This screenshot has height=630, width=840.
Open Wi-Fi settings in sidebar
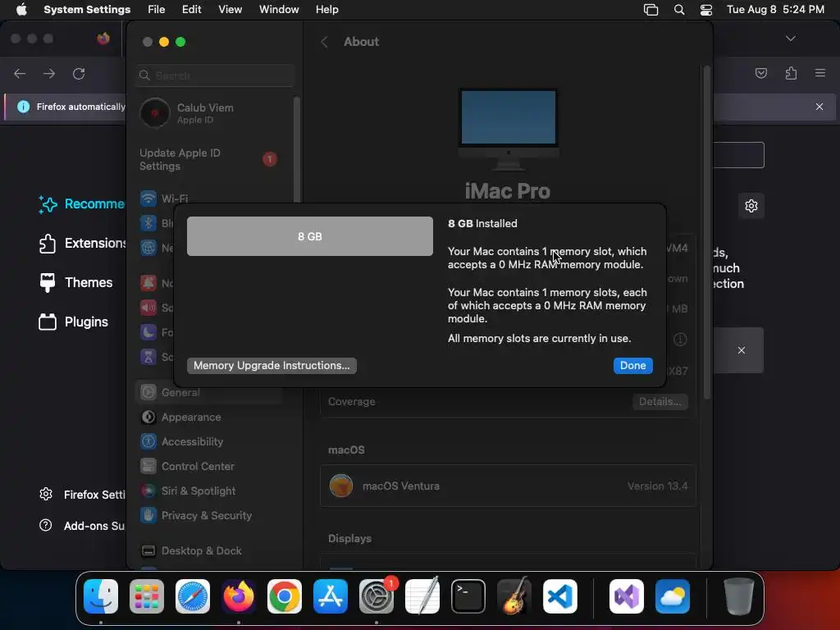click(x=209, y=199)
